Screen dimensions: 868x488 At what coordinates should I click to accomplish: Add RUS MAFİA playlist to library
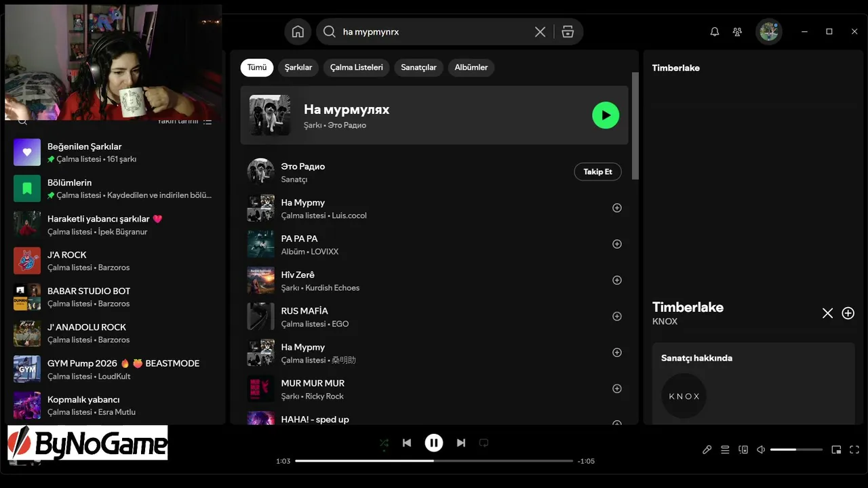(x=617, y=317)
